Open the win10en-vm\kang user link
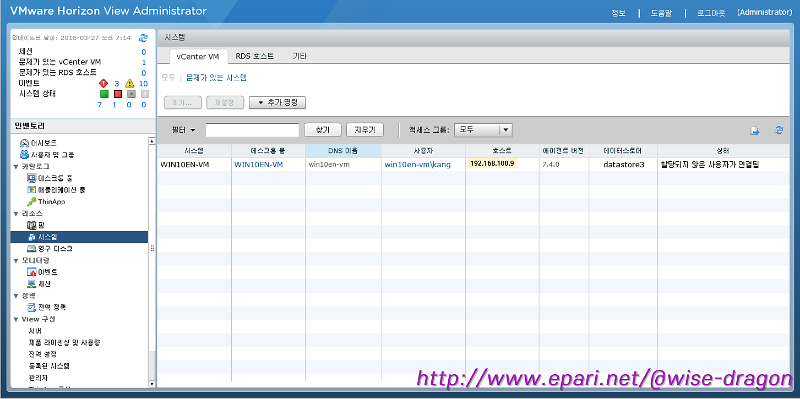 coord(417,164)
